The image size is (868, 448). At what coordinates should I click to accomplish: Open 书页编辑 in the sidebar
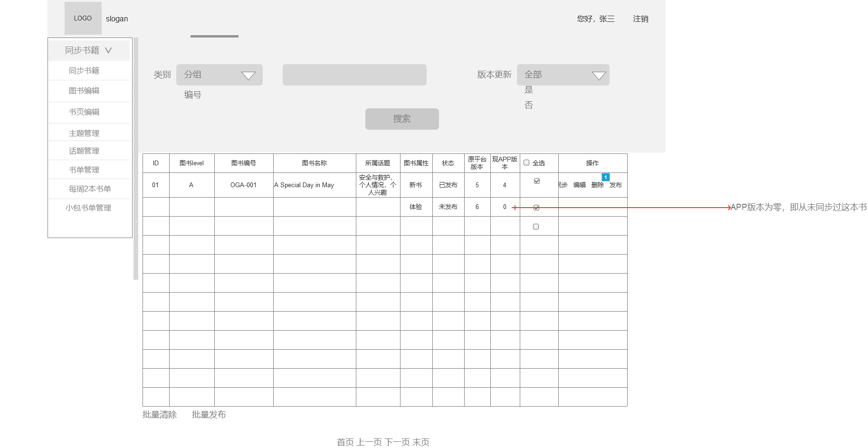pos(84,112)
